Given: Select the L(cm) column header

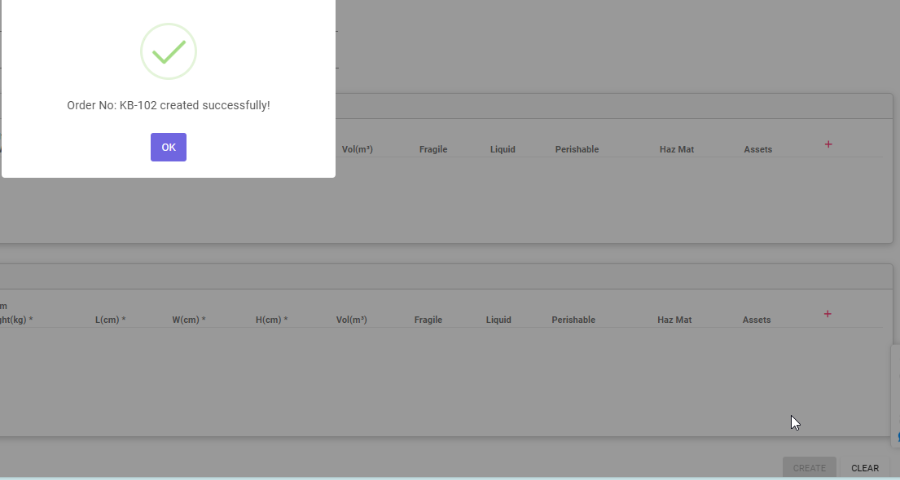Looking at the screenshot, I should (110, 320).
